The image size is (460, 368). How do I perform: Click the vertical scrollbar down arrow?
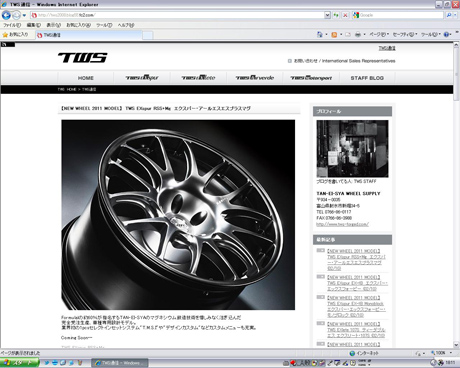[456, 345]
